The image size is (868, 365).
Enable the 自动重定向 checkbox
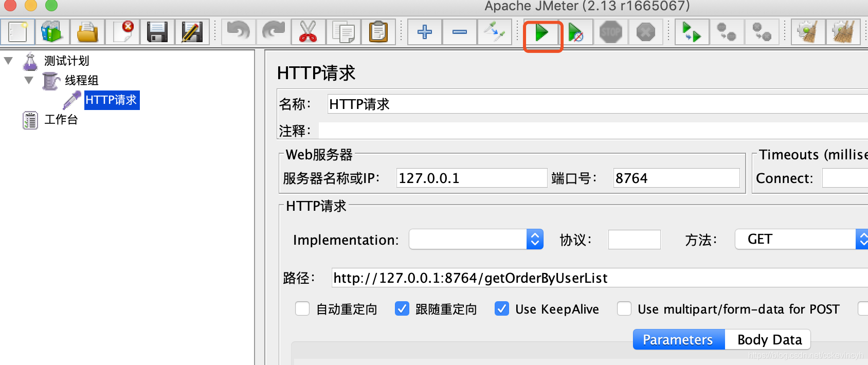[x=302, y=308]
